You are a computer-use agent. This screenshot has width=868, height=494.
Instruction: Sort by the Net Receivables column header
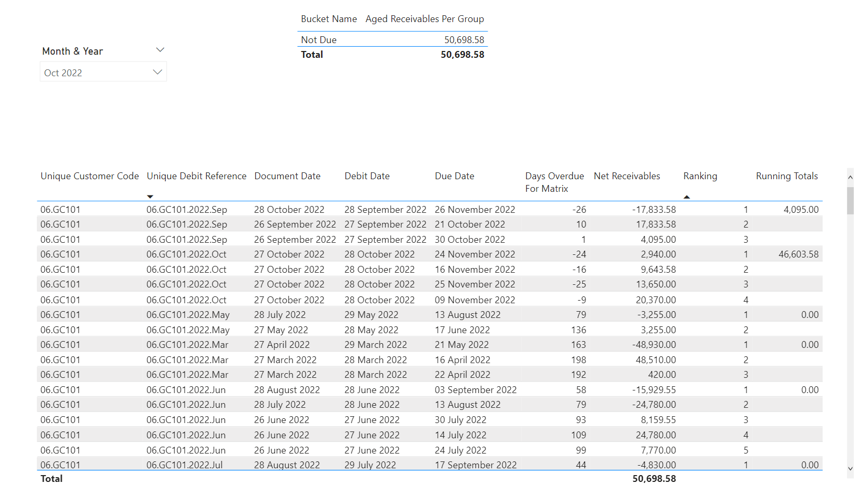click(x=627, y=176)
